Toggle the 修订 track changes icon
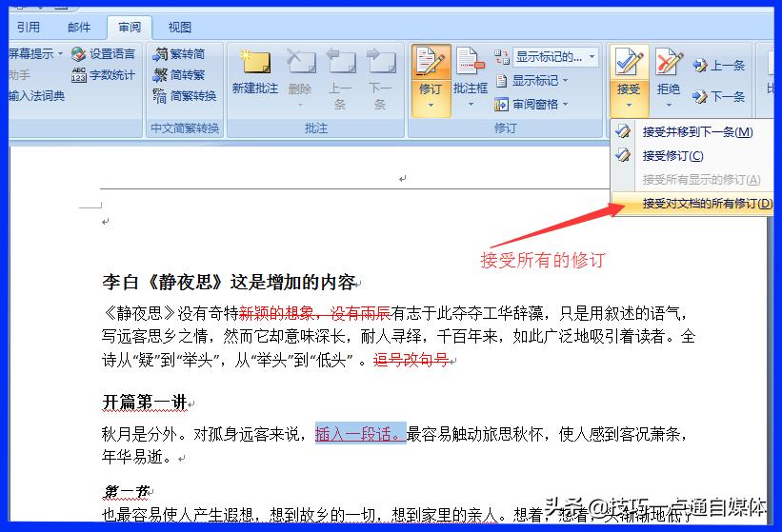 click(431, 62)
